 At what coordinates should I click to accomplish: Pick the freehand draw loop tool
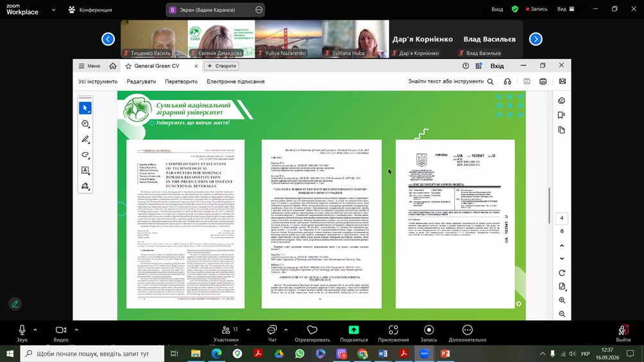point(85,155)
